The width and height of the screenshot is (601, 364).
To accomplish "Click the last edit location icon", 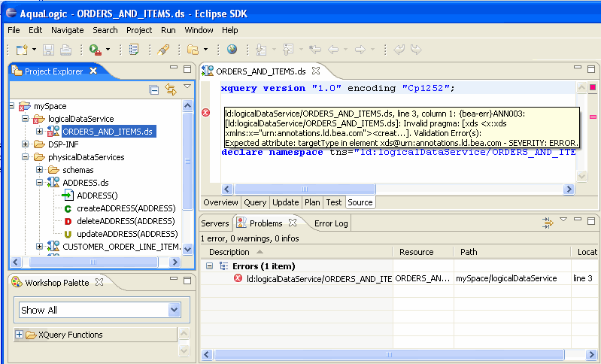I will click(x=315, y=50).
